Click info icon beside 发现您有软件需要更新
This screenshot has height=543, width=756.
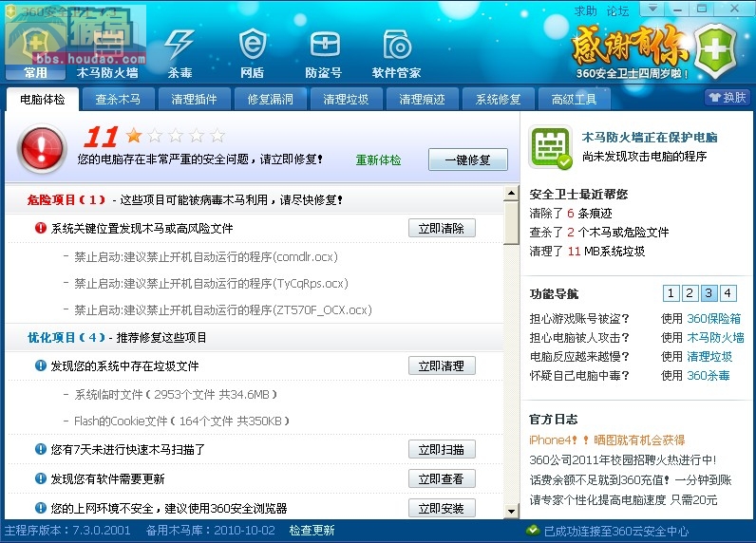pos(41,478)
